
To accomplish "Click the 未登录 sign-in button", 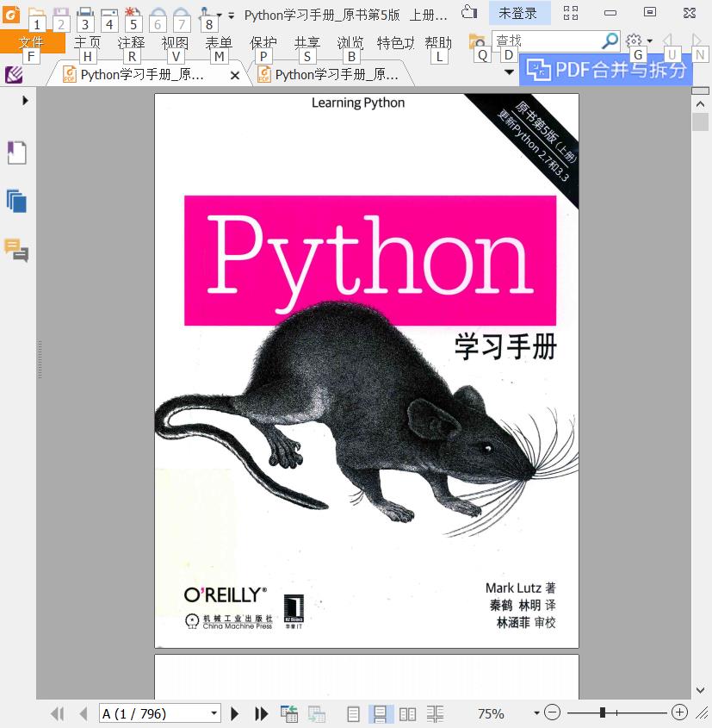I will point(518,13).
